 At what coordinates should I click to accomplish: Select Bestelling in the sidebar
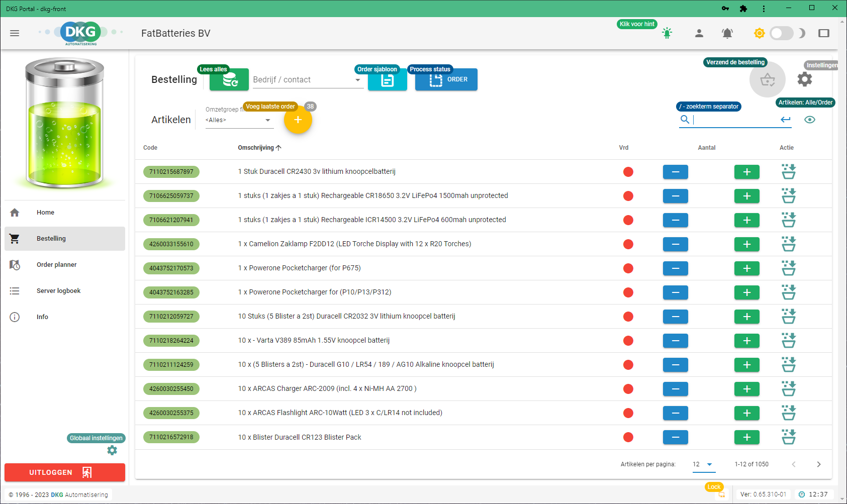pyautogui.click(x=65, y=239)
